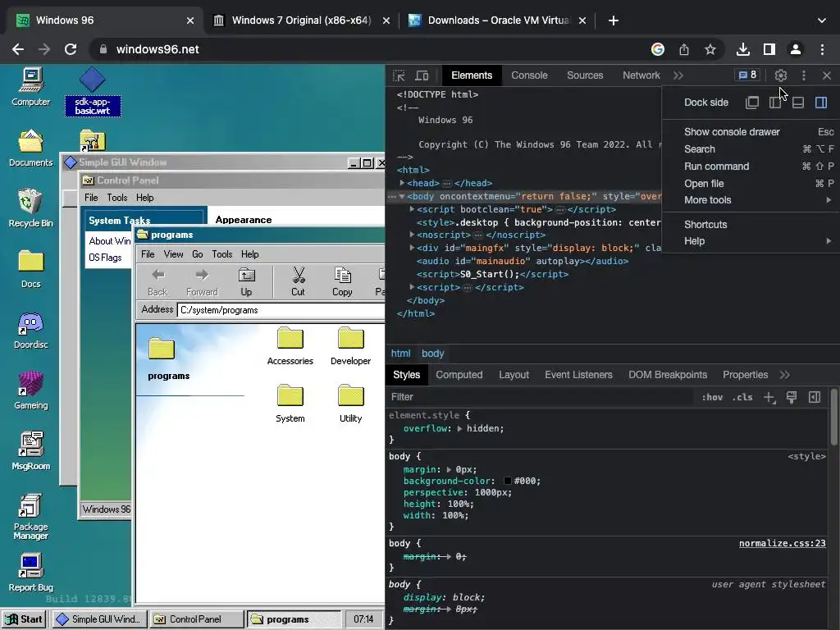Launch the Gameing shortcut
This screenshot has width=840, height=630.
click(30, 391)
